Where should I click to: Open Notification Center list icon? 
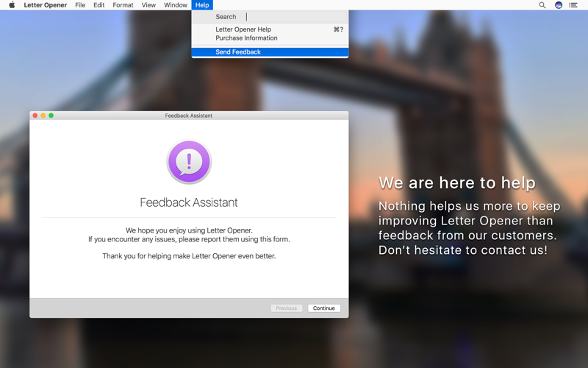tap(573, 5)
